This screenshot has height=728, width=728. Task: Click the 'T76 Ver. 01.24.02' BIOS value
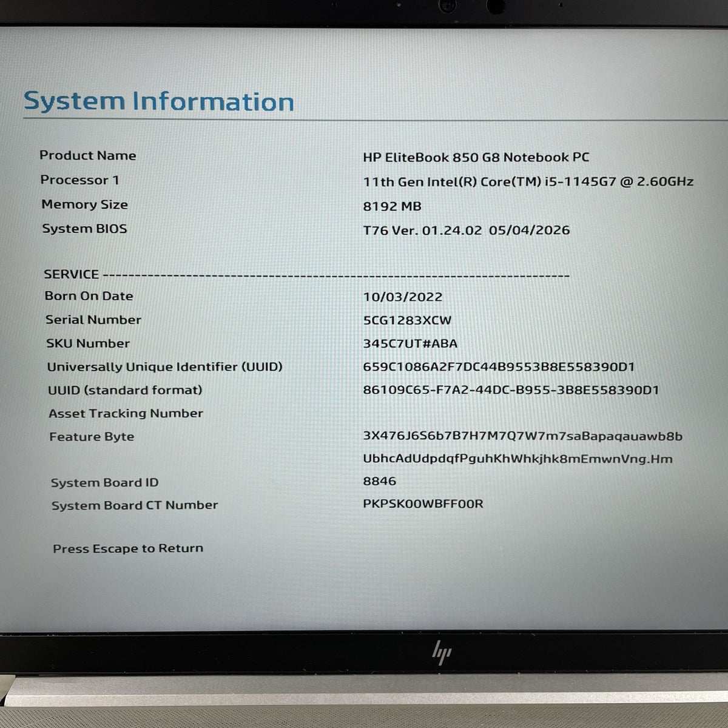pos(467,230)
